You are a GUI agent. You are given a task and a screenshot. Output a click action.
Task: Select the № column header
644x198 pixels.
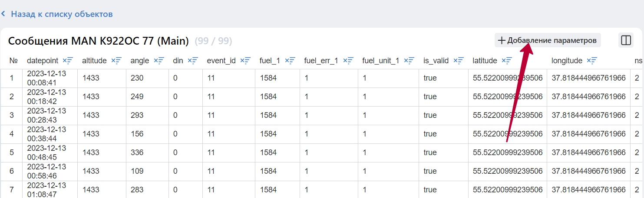click(13, 61)
